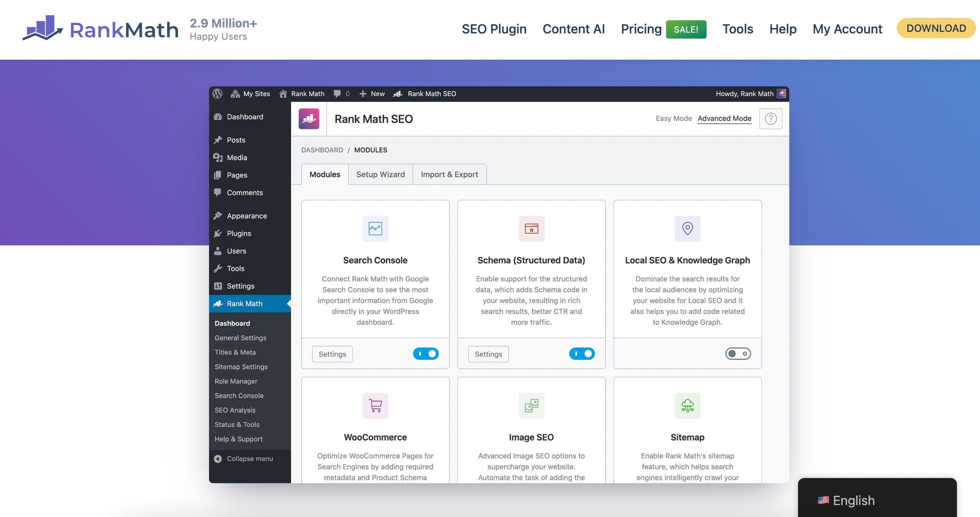980x517 pixels.
Task: Open the Import & Export tab
Action: pos(449,175)
